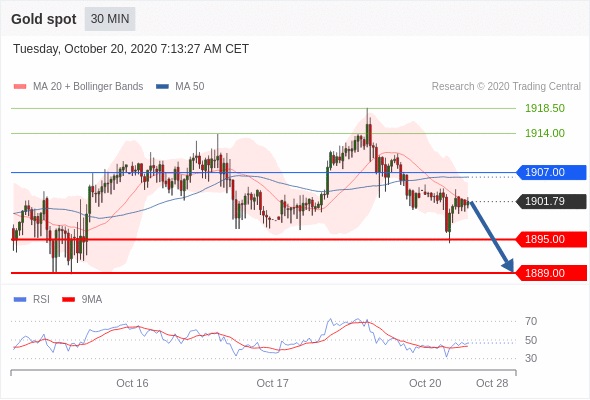Click the 1914.00 resistance label
The width and height of the screenshot is (590, 400).
pos(545,133)
